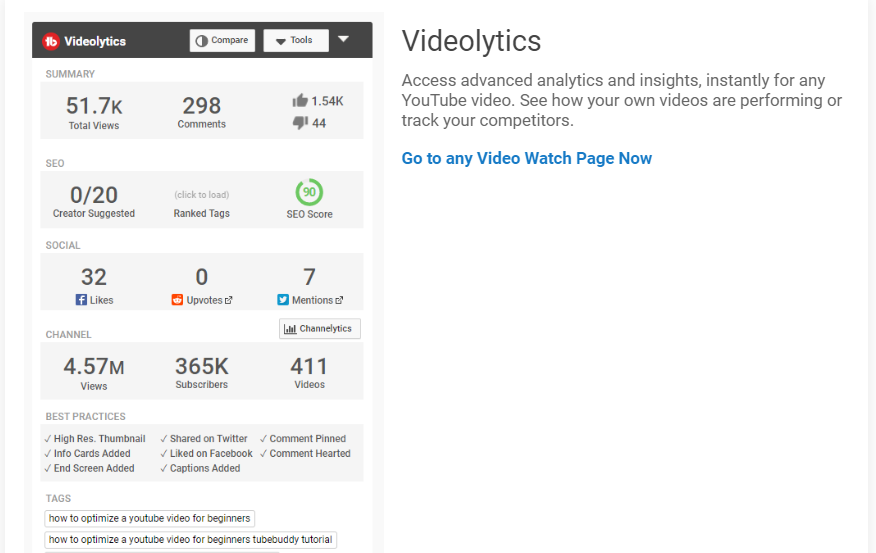The height and width of the screenshot is (553, 876).
Task: Click the Captions Added item
Action: pos(201,468)
